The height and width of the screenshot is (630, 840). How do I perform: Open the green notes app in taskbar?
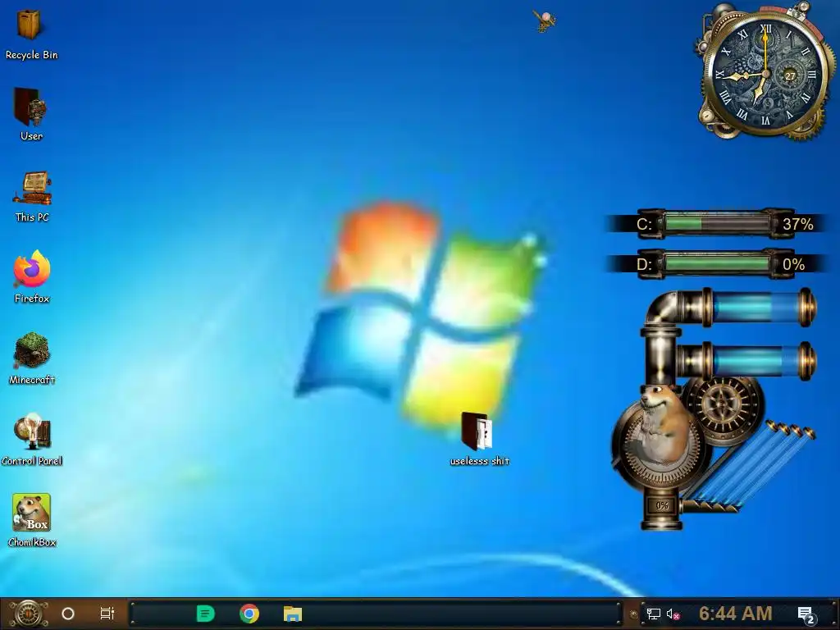pos(205,614)
